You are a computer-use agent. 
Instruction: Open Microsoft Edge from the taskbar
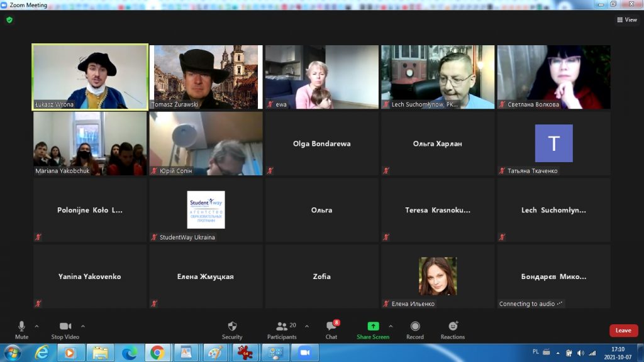[129, 353]
